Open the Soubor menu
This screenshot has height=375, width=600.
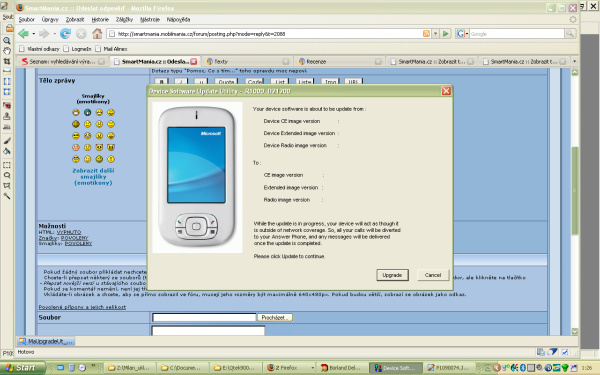click(x=26, y=20)
